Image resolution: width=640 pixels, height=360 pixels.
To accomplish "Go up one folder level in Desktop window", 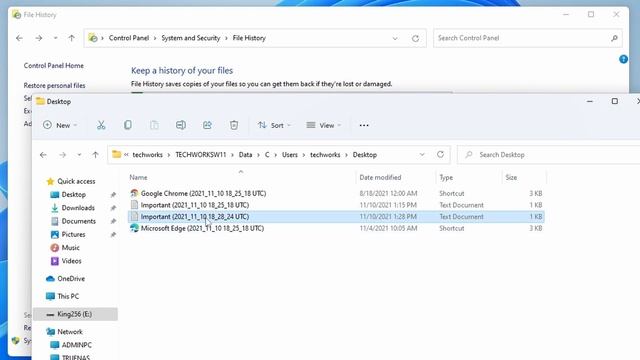I will pos(96,155).
